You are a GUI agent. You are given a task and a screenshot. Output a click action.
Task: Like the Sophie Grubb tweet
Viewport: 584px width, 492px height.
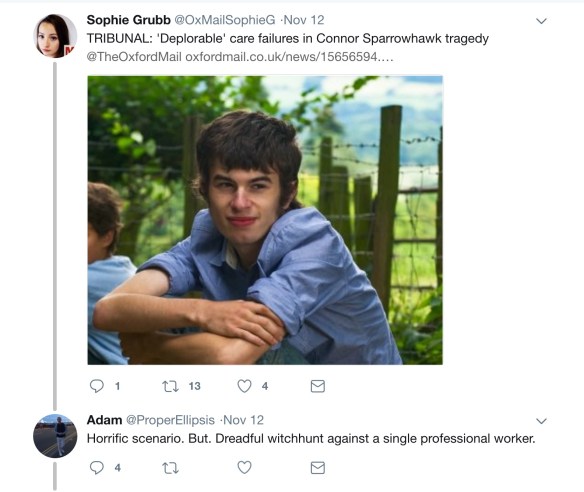coord(244,386)
